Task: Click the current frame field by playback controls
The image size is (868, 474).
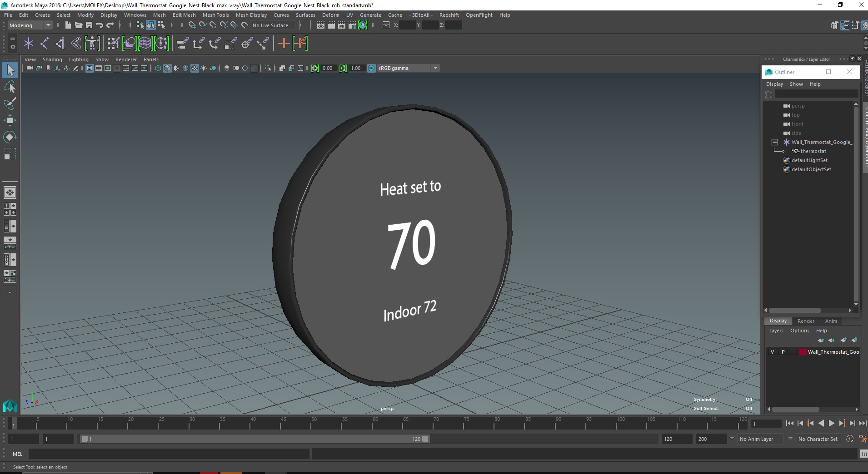Action: [766, 424]
